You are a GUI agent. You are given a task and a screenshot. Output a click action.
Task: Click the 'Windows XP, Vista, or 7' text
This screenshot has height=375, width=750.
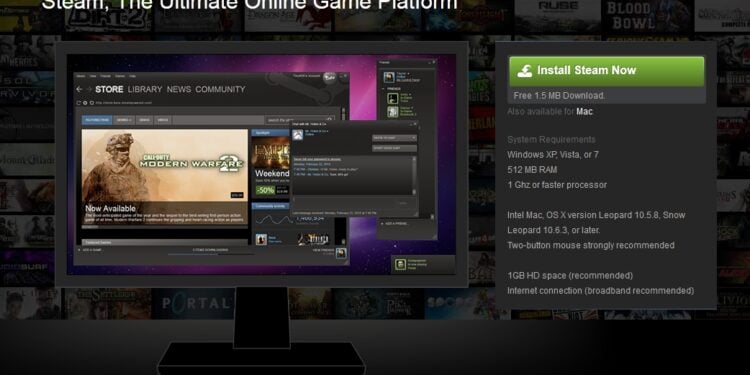click(x=553, y=154)
